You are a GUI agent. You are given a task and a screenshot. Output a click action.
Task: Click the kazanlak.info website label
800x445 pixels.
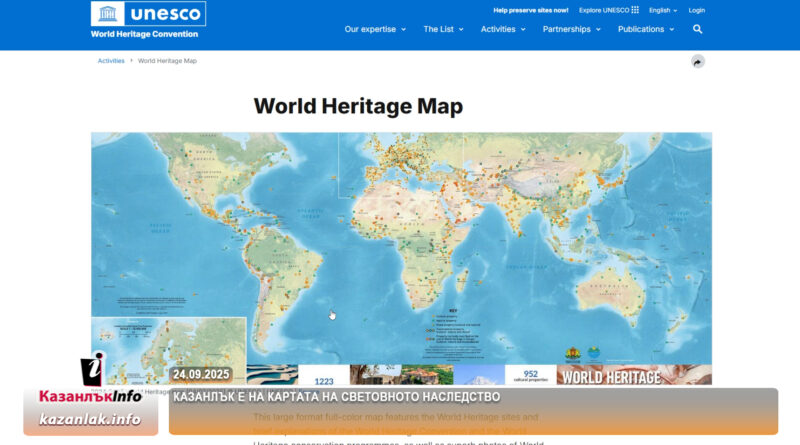pyautogui.click(x=90, y=419)
